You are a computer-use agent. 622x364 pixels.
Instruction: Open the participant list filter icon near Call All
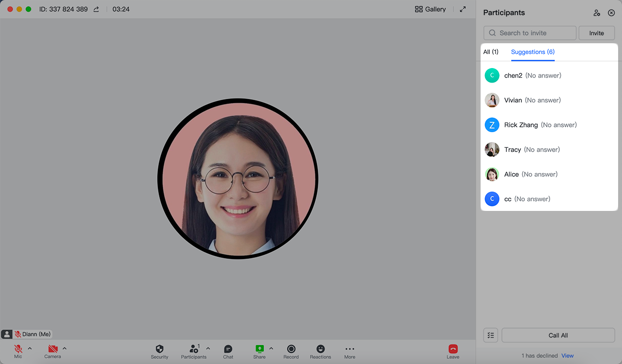click(490, 335)
